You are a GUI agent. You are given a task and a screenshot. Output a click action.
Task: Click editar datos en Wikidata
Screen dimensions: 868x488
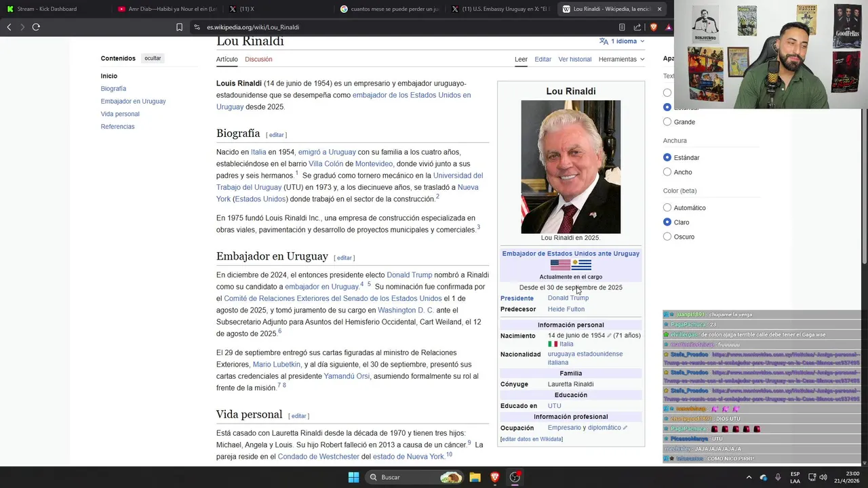pyautogui.click(x=531, y=439)
